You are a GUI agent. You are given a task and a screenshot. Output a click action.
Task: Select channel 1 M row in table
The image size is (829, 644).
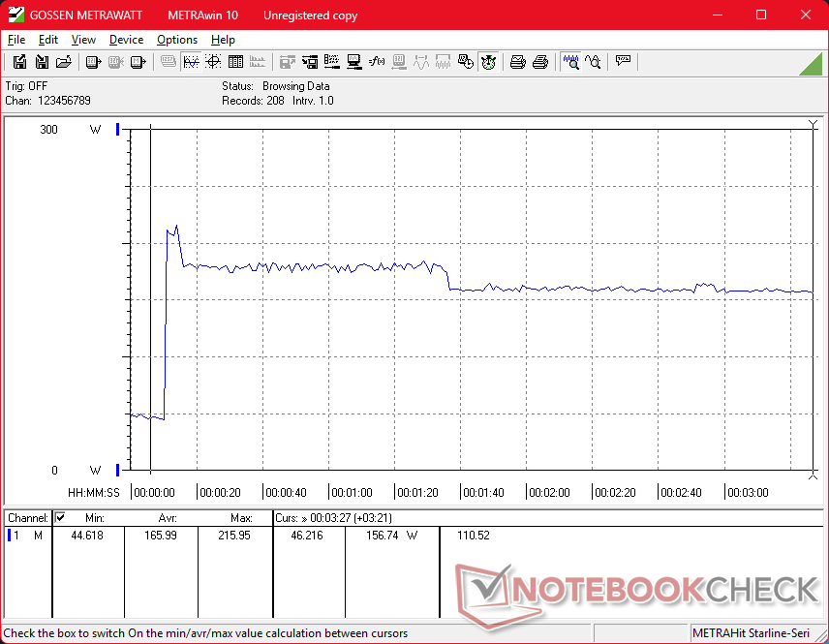tap(26, 535)
